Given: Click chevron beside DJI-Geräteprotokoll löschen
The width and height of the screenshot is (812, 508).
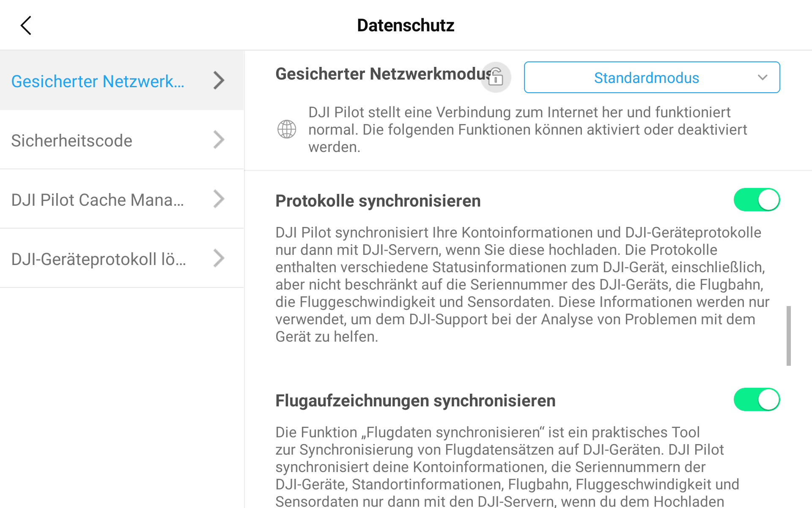Looking at the screenshot, I should tap(219, 258).
